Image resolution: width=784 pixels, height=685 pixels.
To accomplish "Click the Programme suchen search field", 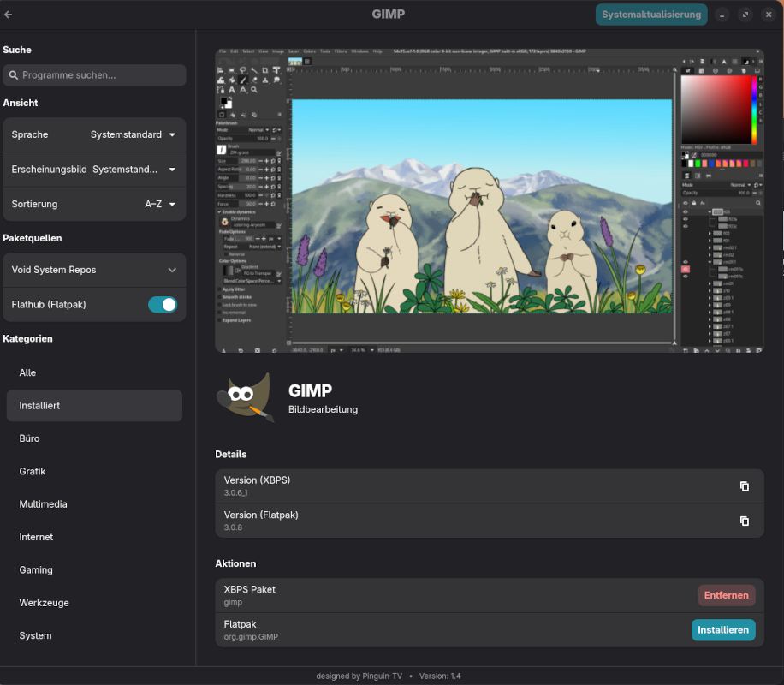I will point(94,75).
